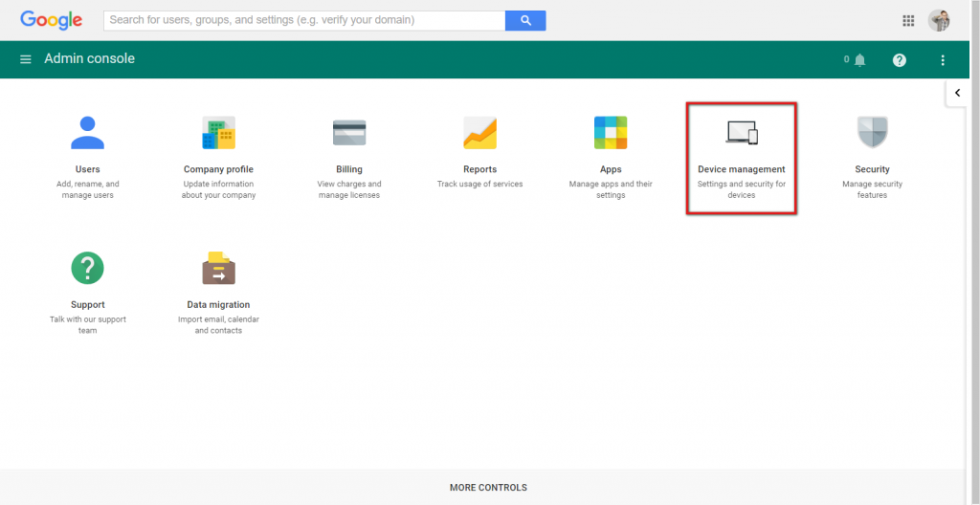Click 'Add, rename, and manage users' text
The width and height of the screenshot is (980, 505).
[x=87, y=189]
